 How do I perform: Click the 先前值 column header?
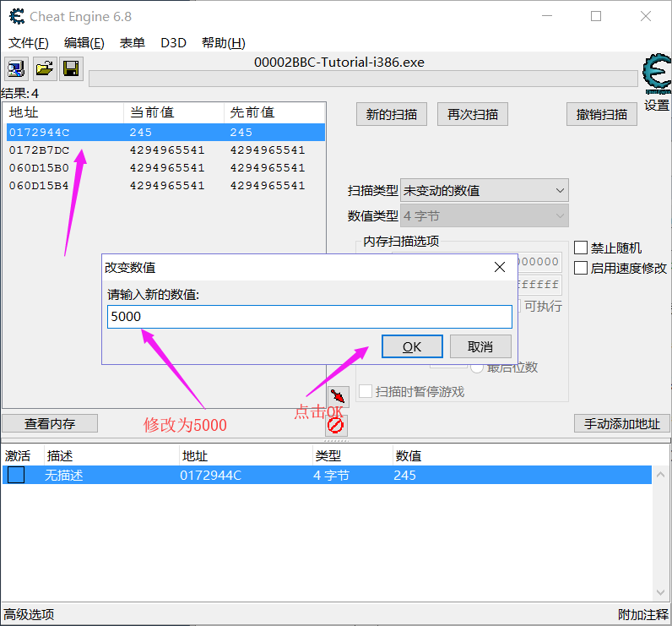pyautogui.click(x=274, y=112)
